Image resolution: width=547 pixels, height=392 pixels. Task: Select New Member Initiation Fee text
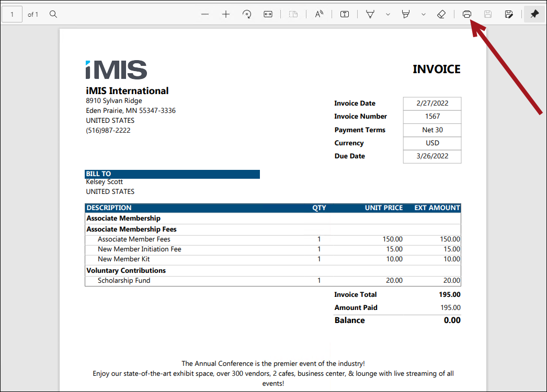[x=140, y=249]
